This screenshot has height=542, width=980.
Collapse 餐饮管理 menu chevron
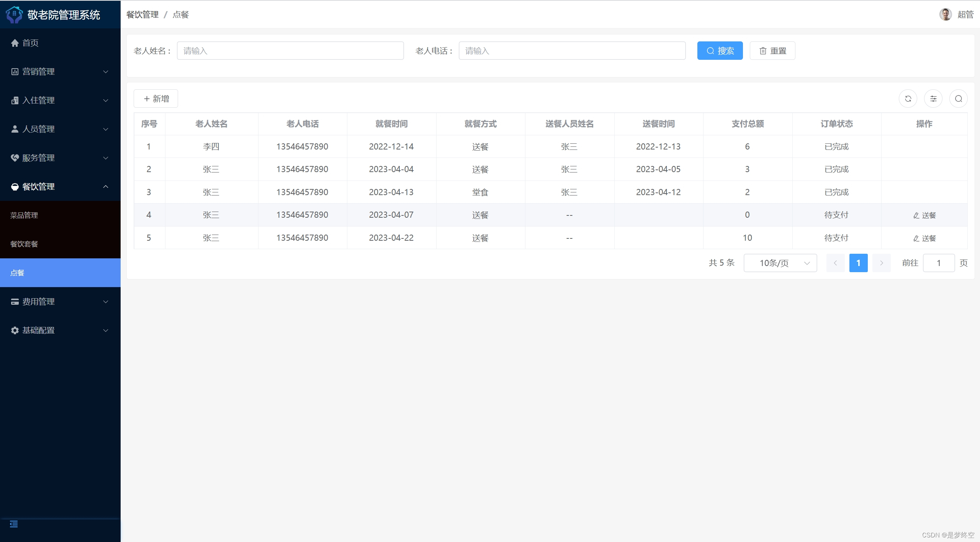(x=106, y=187)
